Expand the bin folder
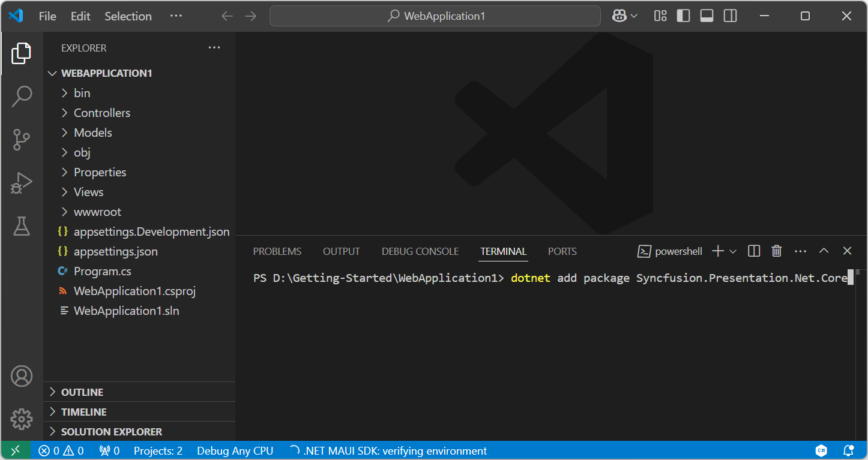Viewport: 868px width, 460px height. pyautogui.click(x=139, y=93)
